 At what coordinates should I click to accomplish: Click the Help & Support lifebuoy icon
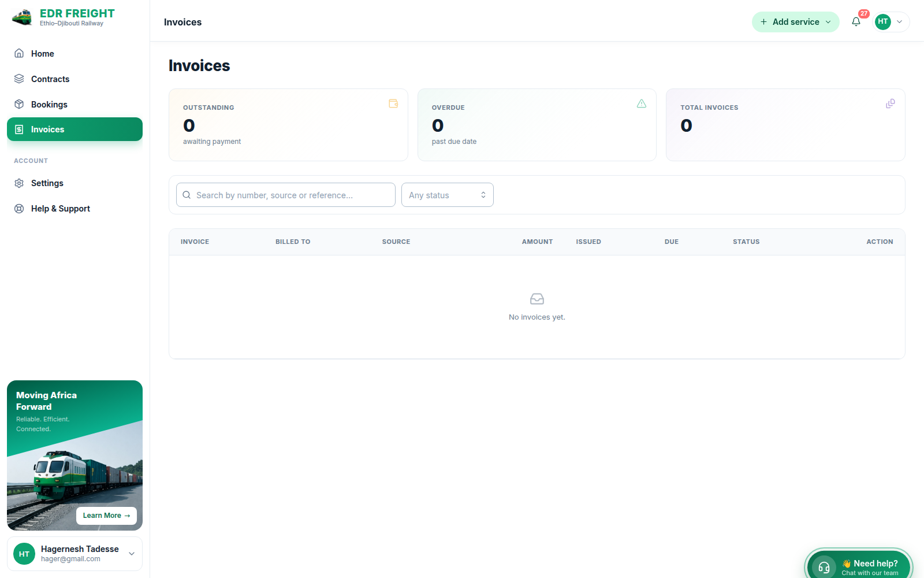(19, 209)
